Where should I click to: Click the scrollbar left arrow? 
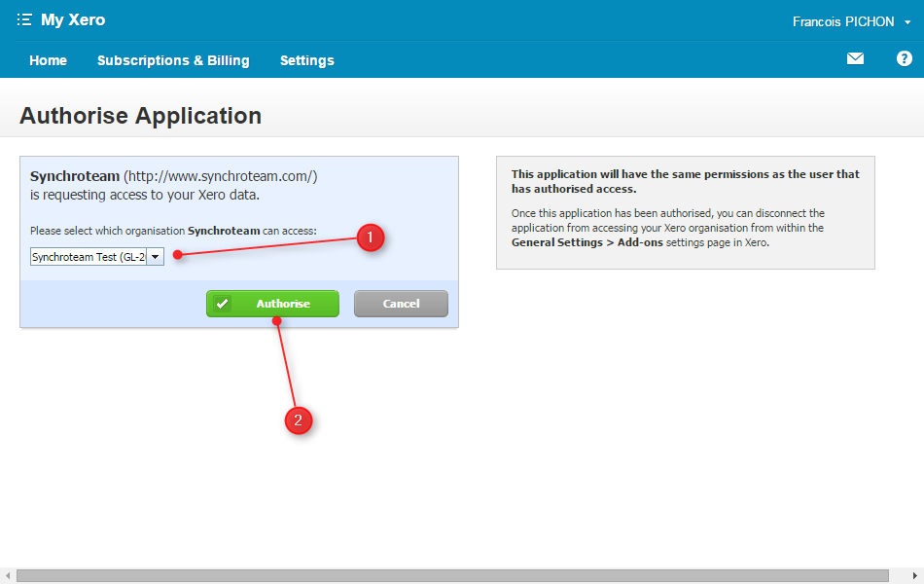pos(8,576)
